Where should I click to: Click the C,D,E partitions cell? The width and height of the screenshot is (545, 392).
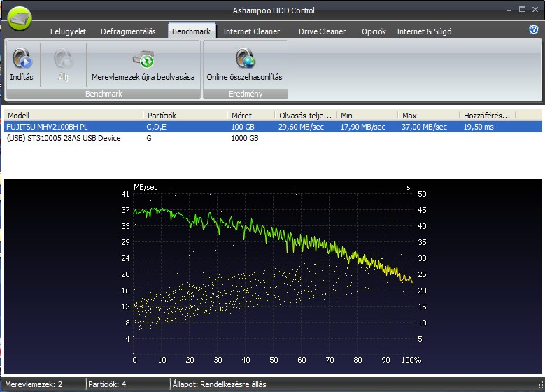157,127
